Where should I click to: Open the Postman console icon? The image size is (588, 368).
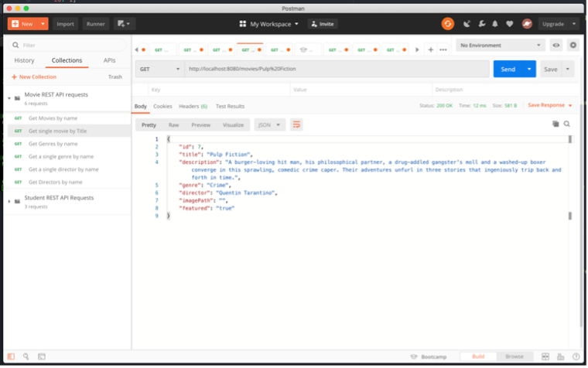(42, 356)
